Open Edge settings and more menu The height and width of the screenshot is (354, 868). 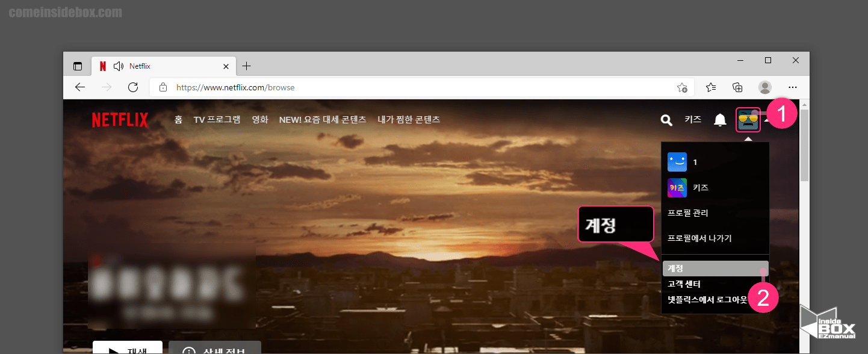793,87
